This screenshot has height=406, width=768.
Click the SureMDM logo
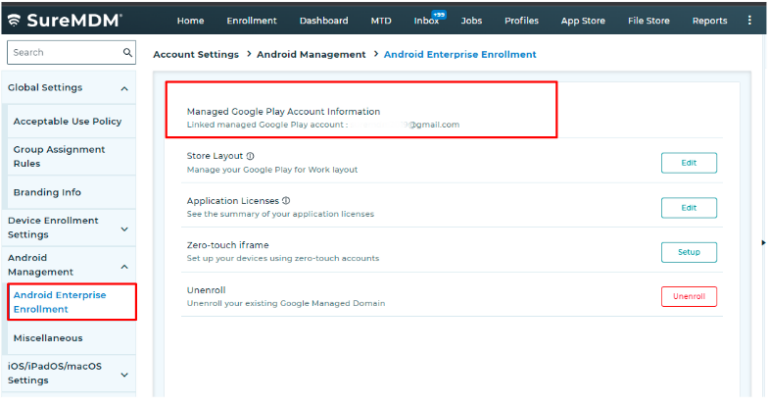coord(65,20)
